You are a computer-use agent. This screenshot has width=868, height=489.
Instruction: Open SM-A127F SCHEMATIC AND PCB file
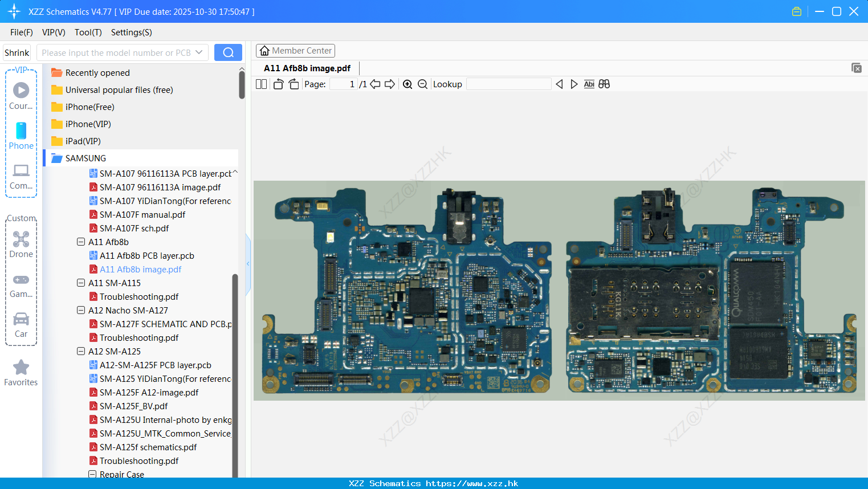tap(165, 324)
